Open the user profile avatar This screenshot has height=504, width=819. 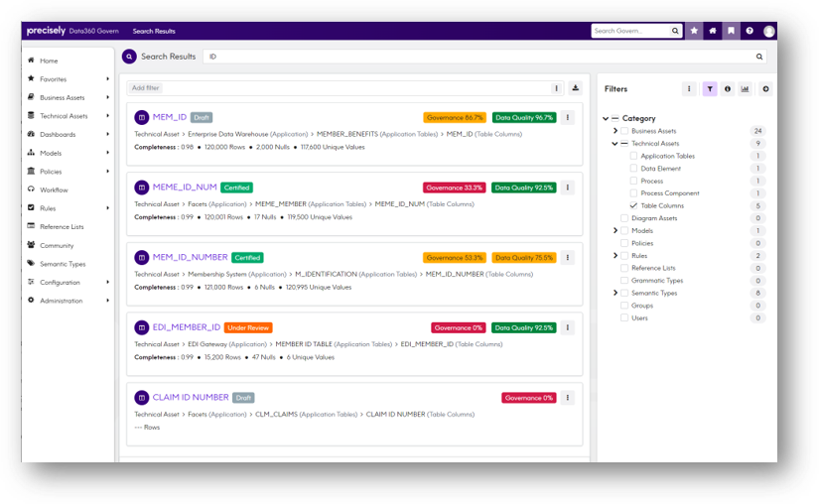(x=768, y=32)
